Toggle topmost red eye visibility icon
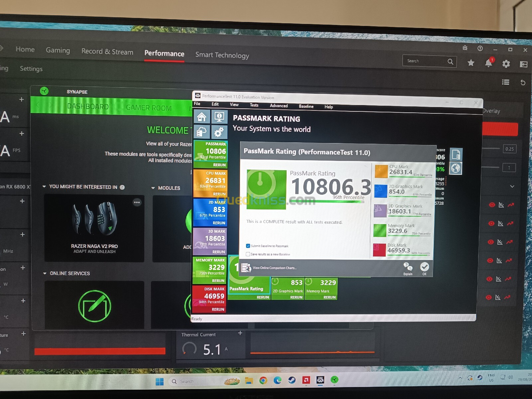 pos(492,205)
